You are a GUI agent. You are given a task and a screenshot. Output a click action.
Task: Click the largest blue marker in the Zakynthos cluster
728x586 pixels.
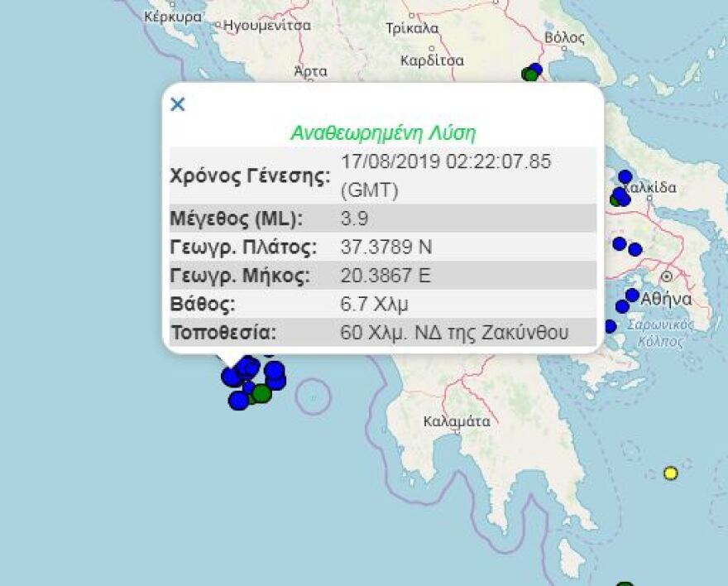[x=275, y=374]
